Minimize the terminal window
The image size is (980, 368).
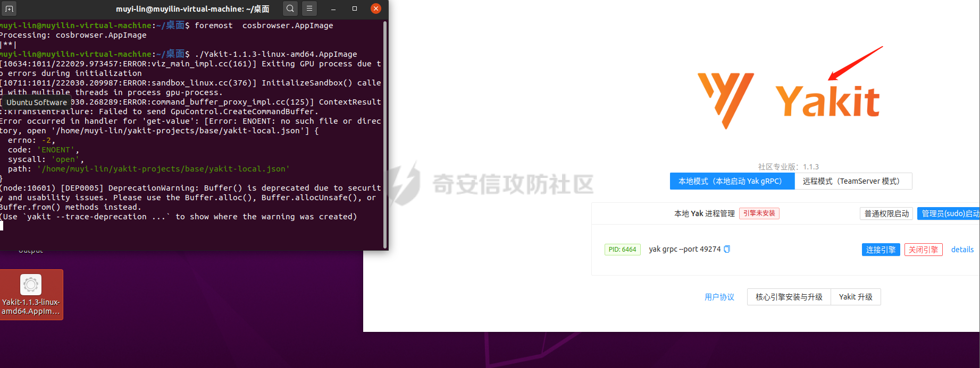coord(333,8)
